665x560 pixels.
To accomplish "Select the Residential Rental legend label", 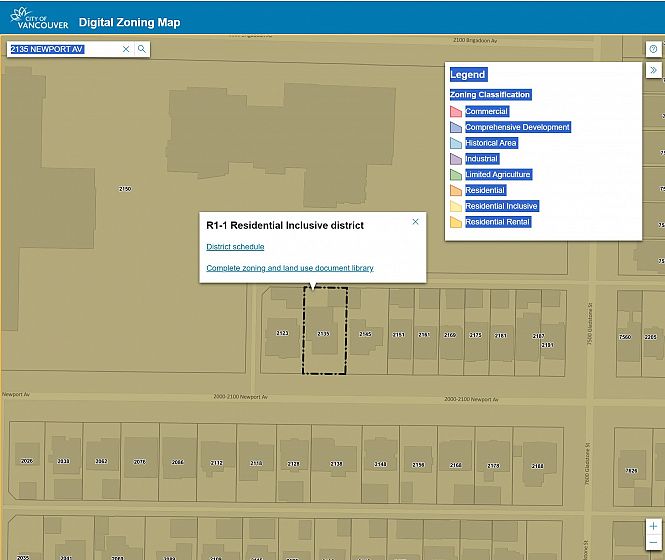I will tap(497, 222).
